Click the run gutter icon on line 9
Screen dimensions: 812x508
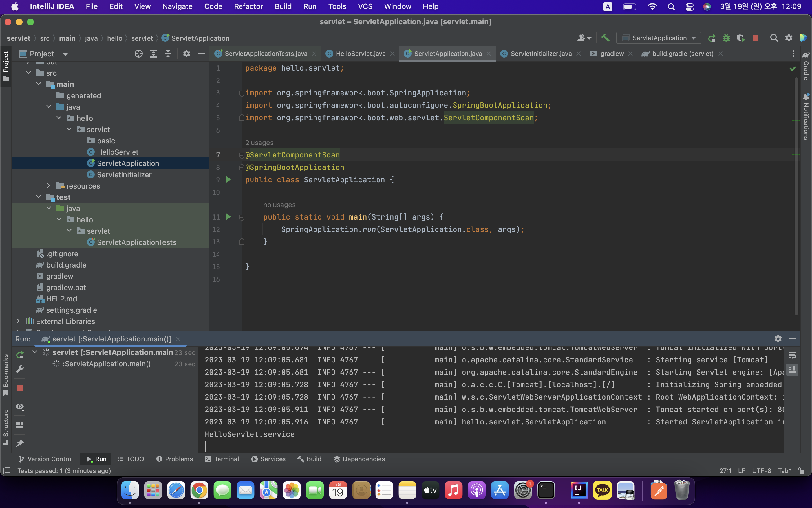click(x=228, y=179)
